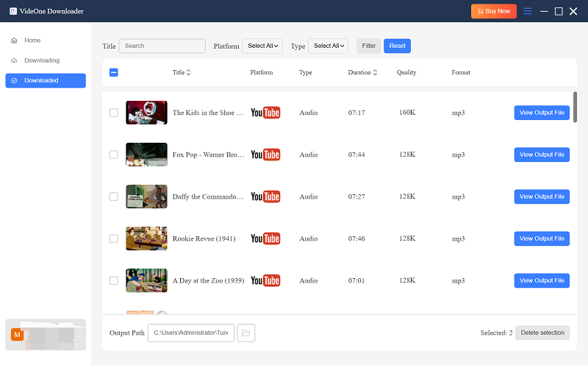
Task: Click the vertical scrollbar of the list
Action: [576, 107]
